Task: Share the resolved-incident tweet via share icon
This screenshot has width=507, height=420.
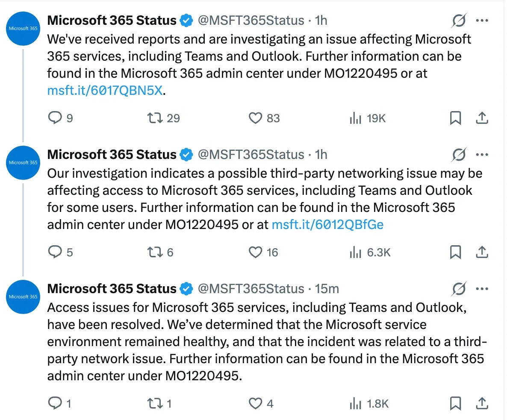Action: [x=482, y=403]
